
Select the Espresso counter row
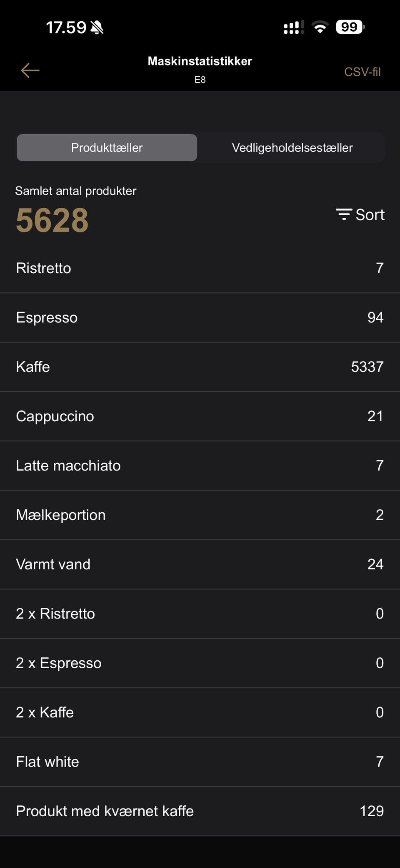[x=200, y=317]
